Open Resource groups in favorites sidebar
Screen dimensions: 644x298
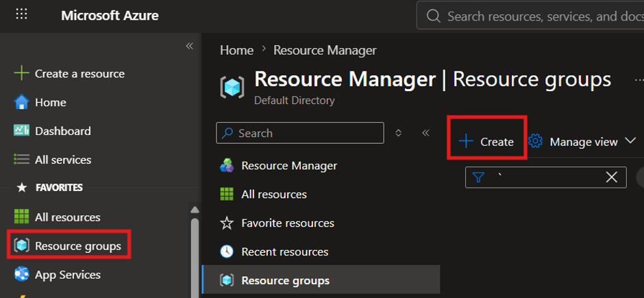pyautogui.click(x=78, y=246)
